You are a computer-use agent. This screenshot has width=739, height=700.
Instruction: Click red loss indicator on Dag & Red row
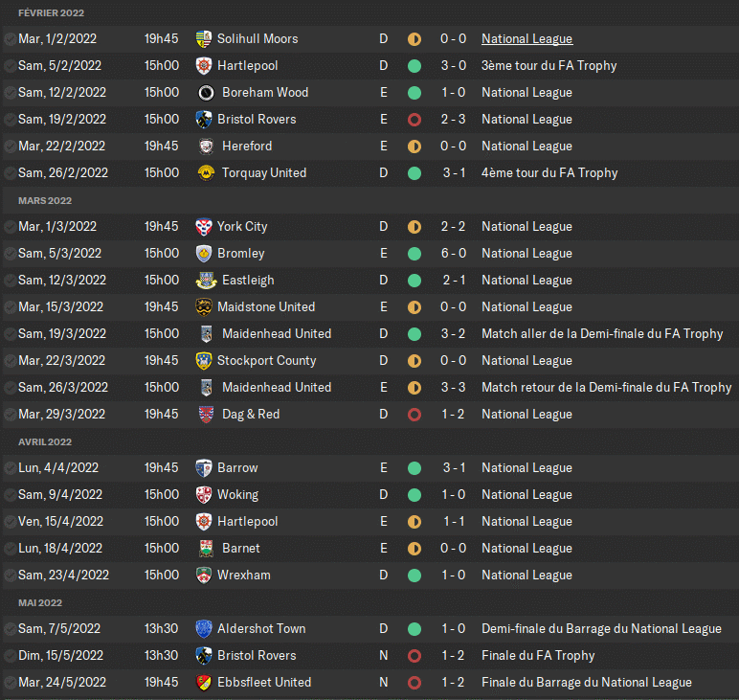click(414, 415)
